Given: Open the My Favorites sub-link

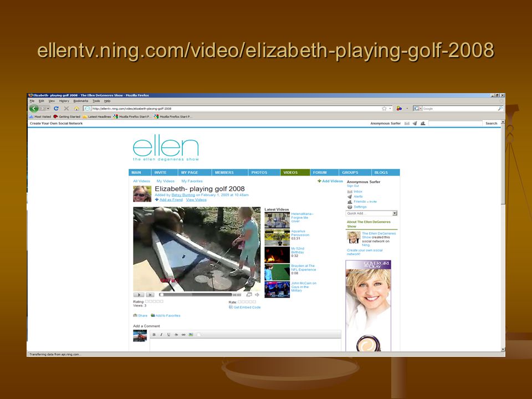Looking at the screenshot, I should point(192,181).
